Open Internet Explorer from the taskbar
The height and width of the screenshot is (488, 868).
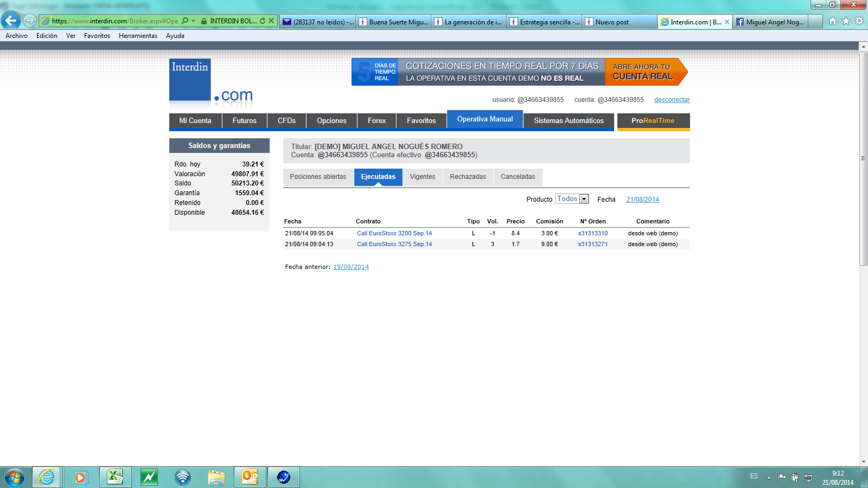click(x=47, y=477)
